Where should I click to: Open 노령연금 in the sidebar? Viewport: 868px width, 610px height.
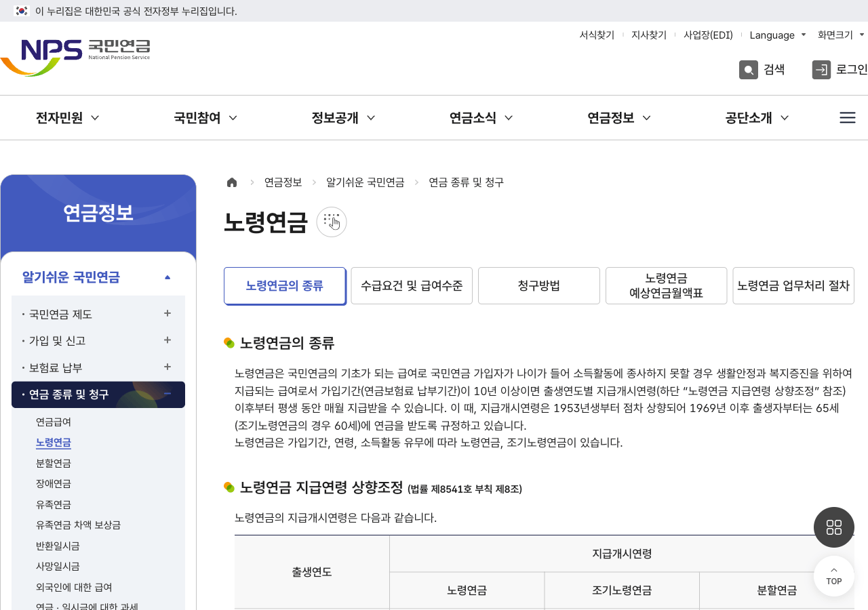pos(54,443)
